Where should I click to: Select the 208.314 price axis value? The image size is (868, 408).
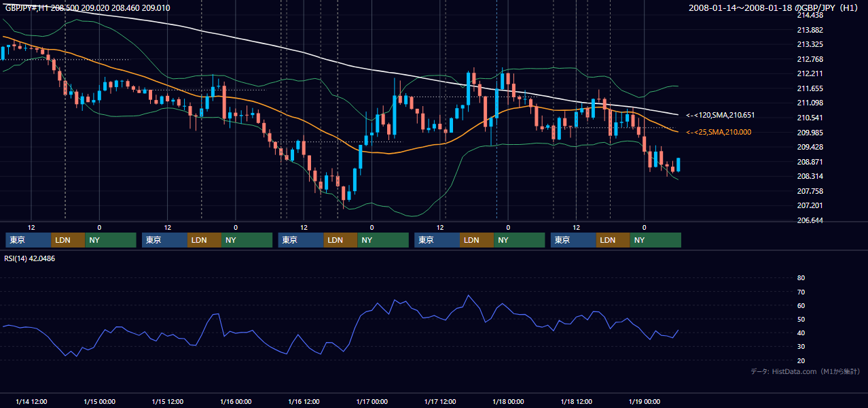click(810, 176)
